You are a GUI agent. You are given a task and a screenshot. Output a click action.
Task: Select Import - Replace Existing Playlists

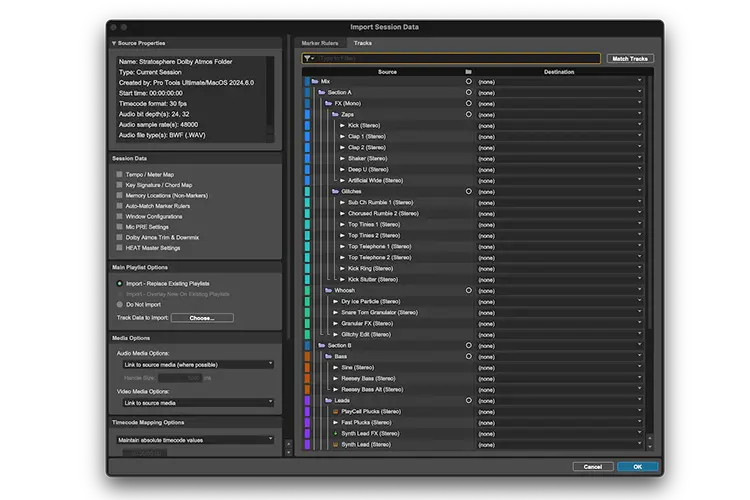tap(120, 284)
